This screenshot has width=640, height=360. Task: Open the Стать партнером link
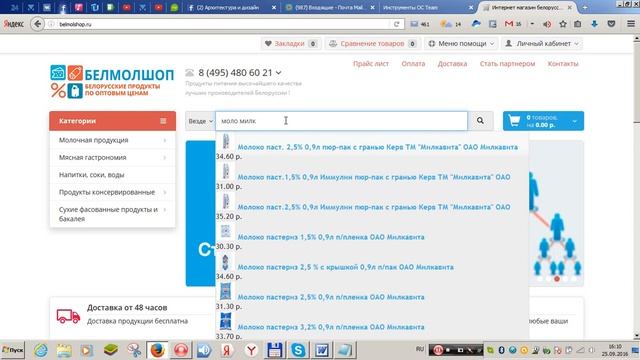coord(507,64)
